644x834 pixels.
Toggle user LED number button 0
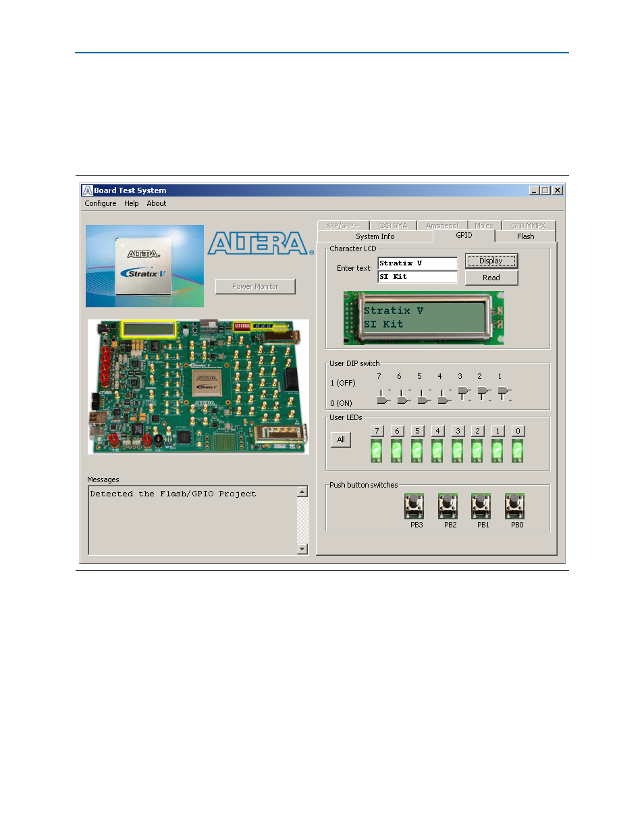518,431
